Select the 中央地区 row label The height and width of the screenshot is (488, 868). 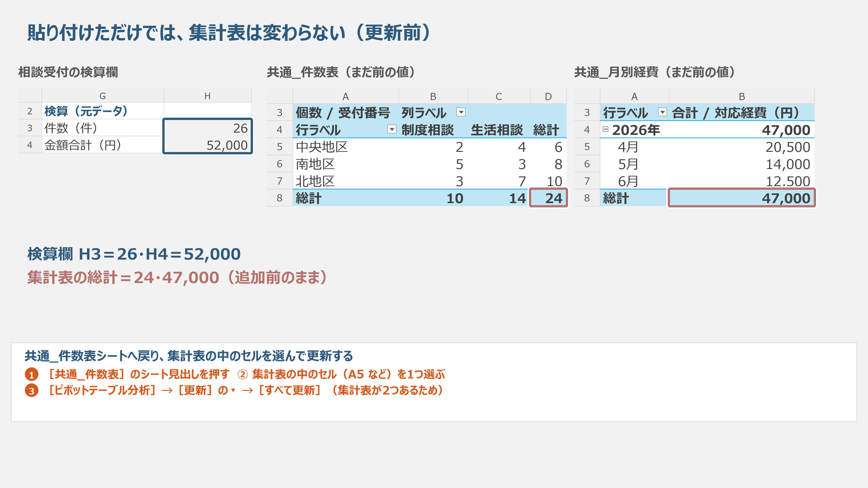(345, 147)
